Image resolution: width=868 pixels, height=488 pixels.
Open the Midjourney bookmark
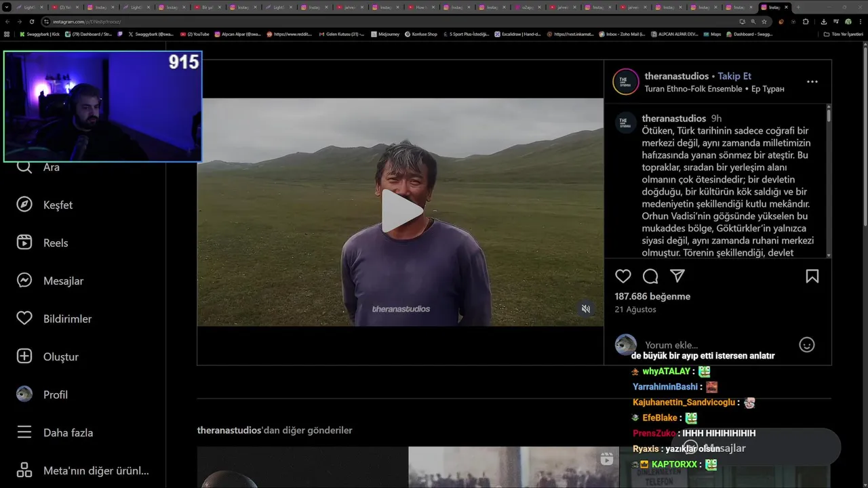(x=385, y=34)
